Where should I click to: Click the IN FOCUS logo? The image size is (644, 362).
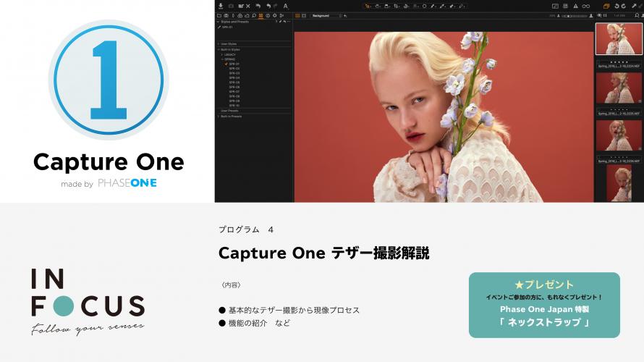coord(88,302)
